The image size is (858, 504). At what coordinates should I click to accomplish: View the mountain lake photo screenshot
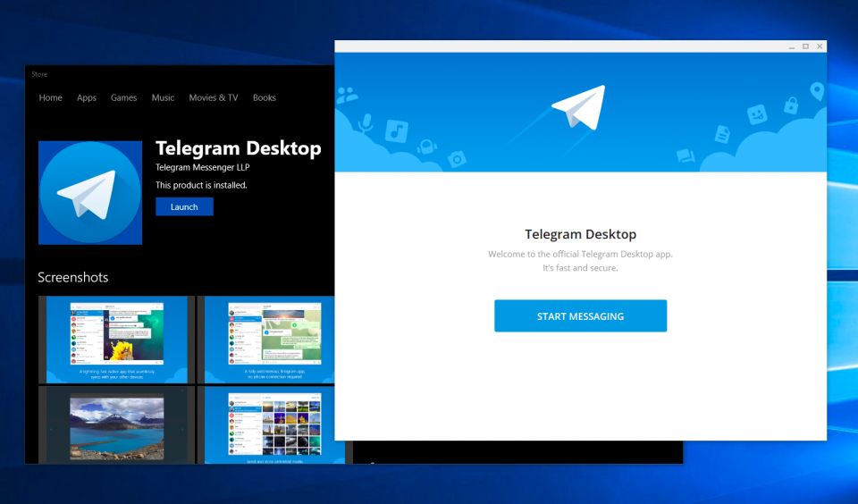point(116,425)
